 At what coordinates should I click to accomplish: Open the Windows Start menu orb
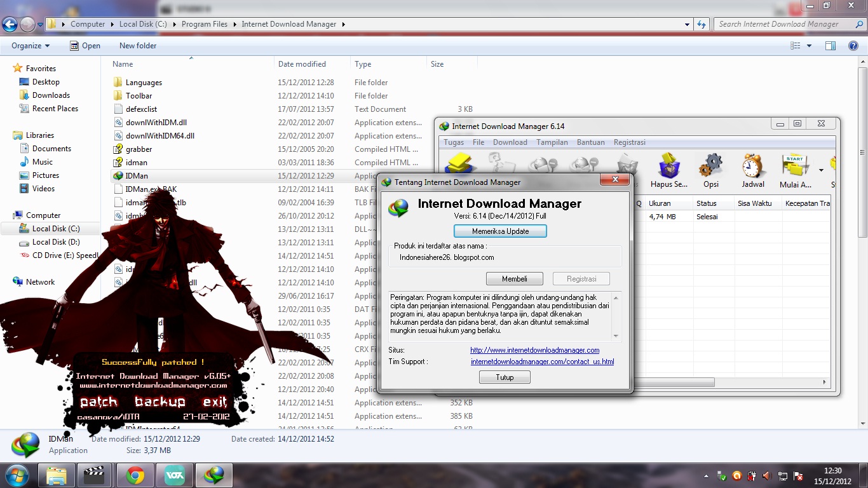click(x=17, y=475)
